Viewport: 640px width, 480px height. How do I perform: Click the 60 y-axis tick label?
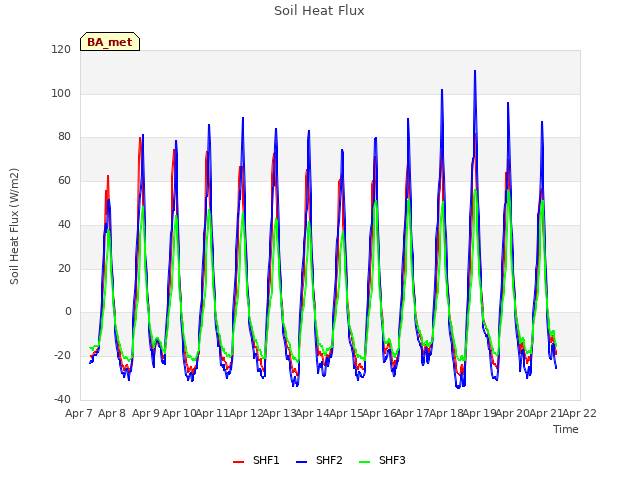pyautogui.click(x=64, y=180)
